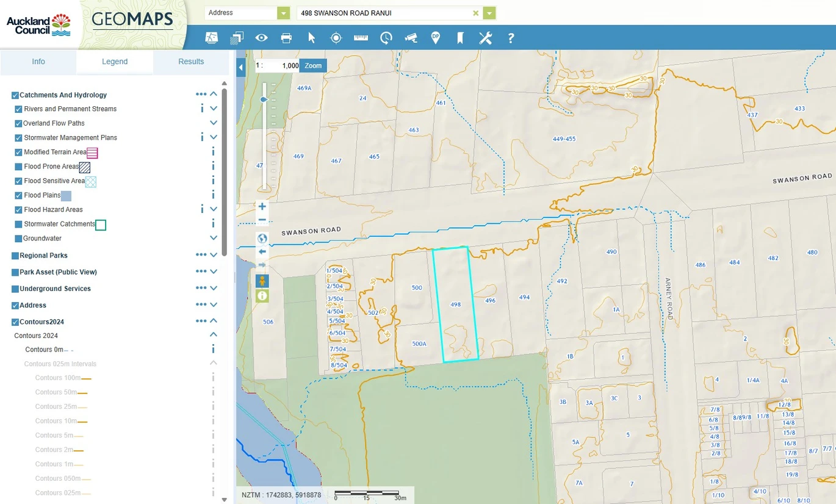Open the print tool icon
Viewport: 836px width, 504px height.
pos(286,38)
